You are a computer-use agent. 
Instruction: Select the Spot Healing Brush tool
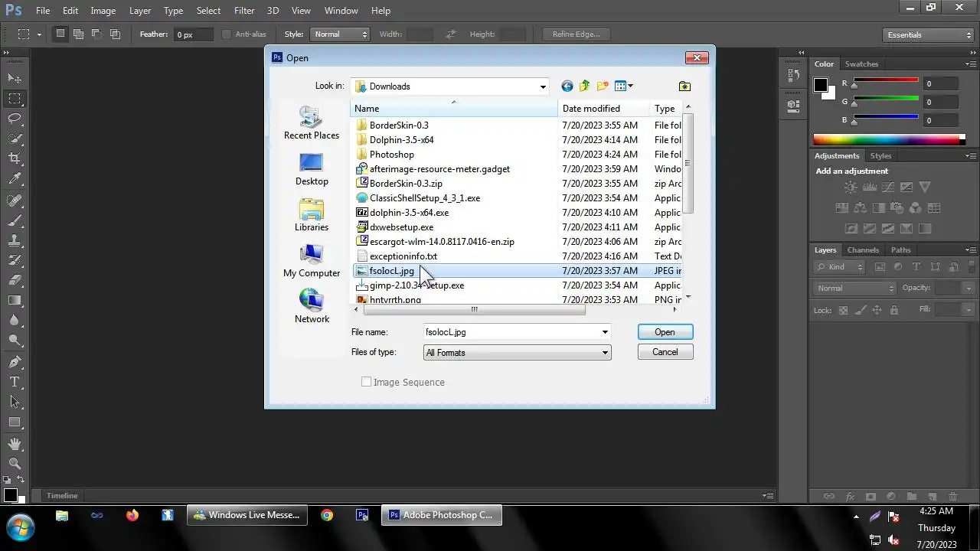(15, 201)
